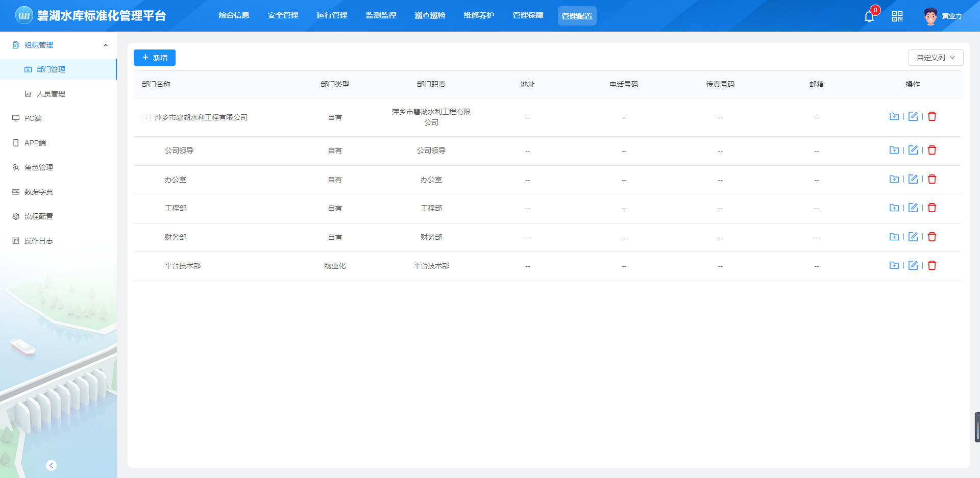
Task: Go to the 巡查巡检 tab
Action: pos(430,15)
